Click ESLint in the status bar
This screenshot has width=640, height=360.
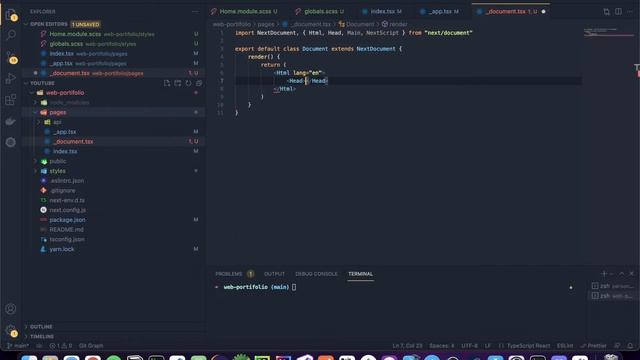pos(565,346)
